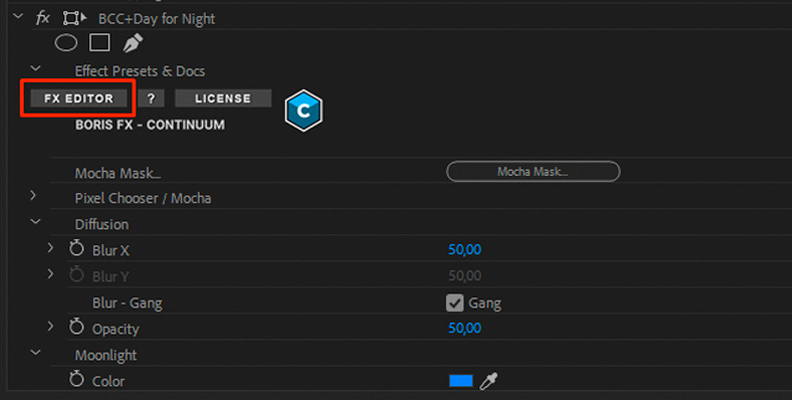Collapse the Diffusion group
Image resolution: width=792 pixels, height=400 pixels.
(35, 221)
